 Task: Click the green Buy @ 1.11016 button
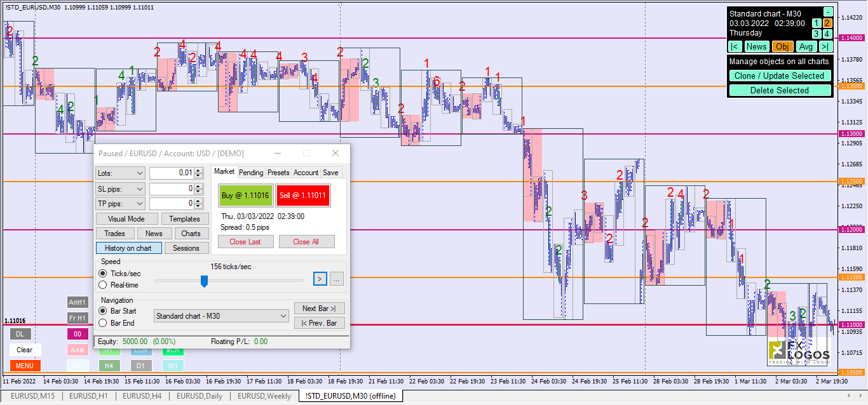click(x=245, y=196)
